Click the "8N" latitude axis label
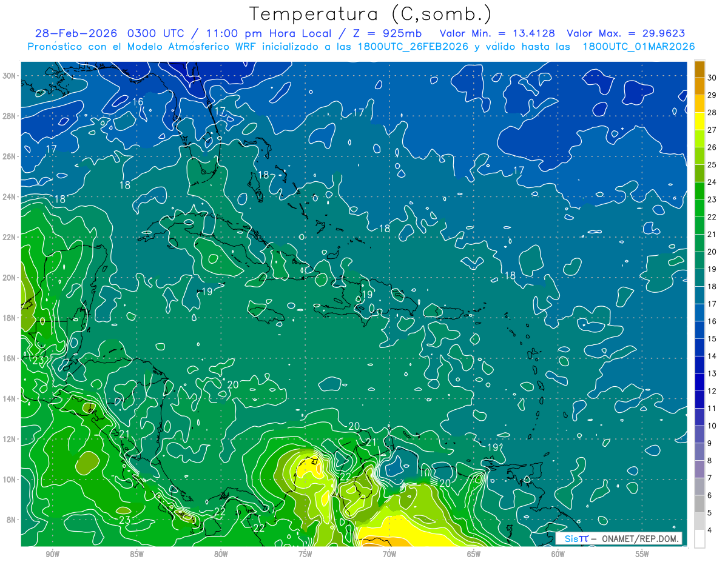 [x=12, y=520]
